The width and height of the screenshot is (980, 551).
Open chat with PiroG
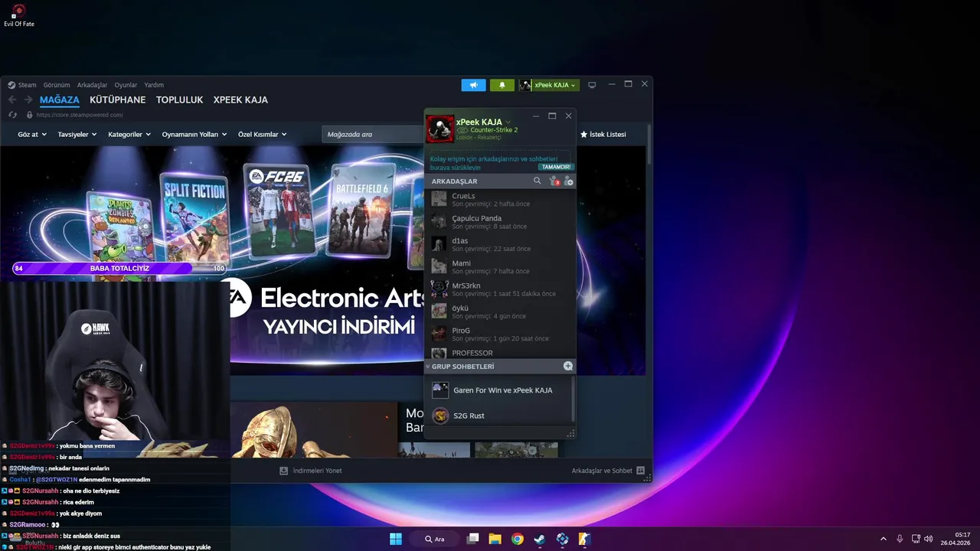(x=500, y=334)
